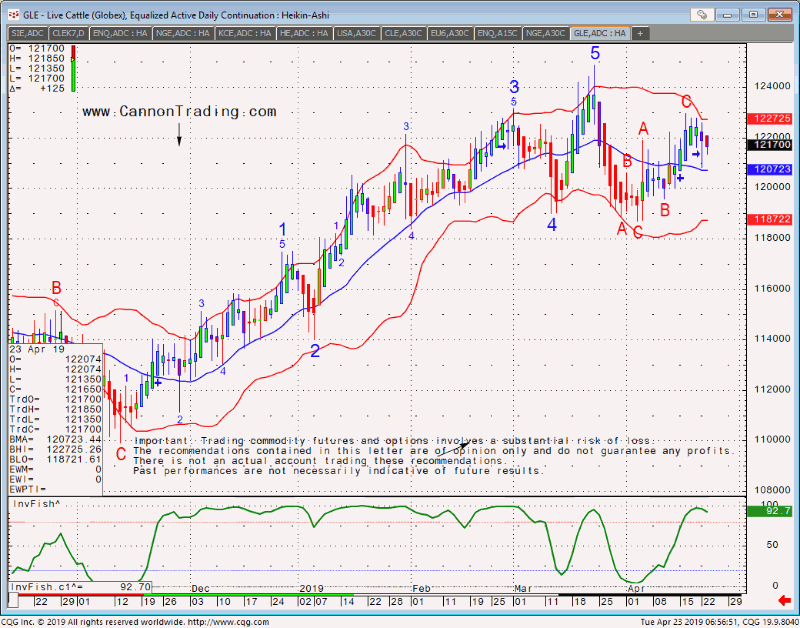This screenshot has width=800, height=628.
Task: Click the down arrow below CannonTrading text
Action: coord(180,135)
